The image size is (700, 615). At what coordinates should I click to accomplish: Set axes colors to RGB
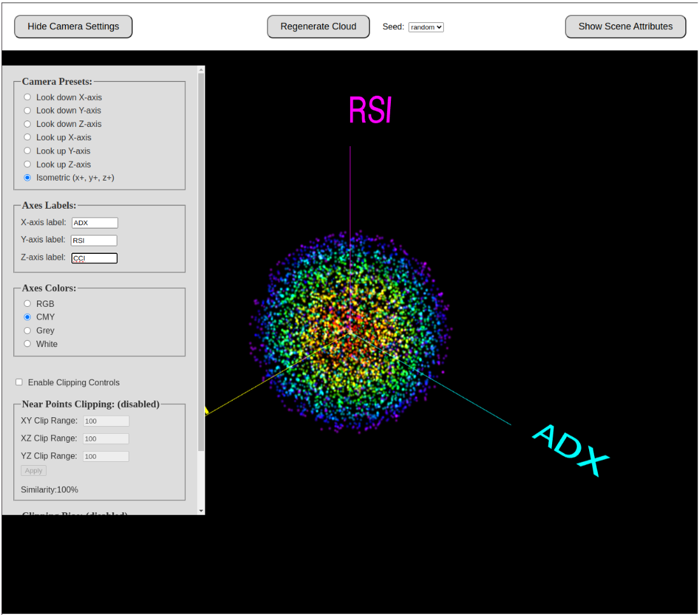point(27,304)
